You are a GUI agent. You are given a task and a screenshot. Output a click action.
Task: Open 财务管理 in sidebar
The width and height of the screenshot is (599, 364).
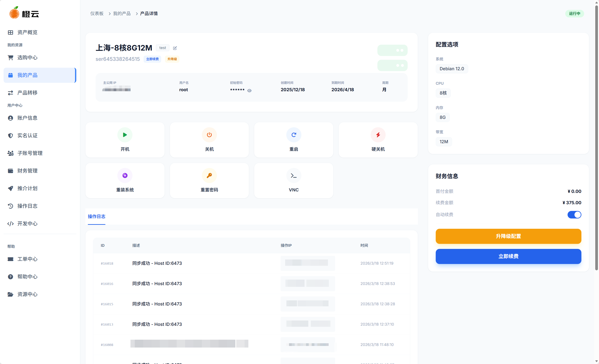pyautogui.click(x=27, y=171)
